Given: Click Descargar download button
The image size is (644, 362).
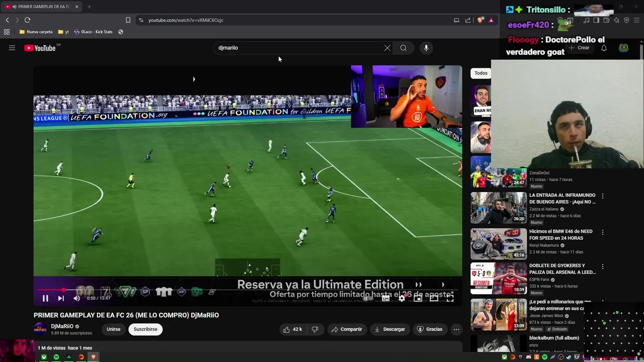Looking at the screenshot, I should coord(390,329).
